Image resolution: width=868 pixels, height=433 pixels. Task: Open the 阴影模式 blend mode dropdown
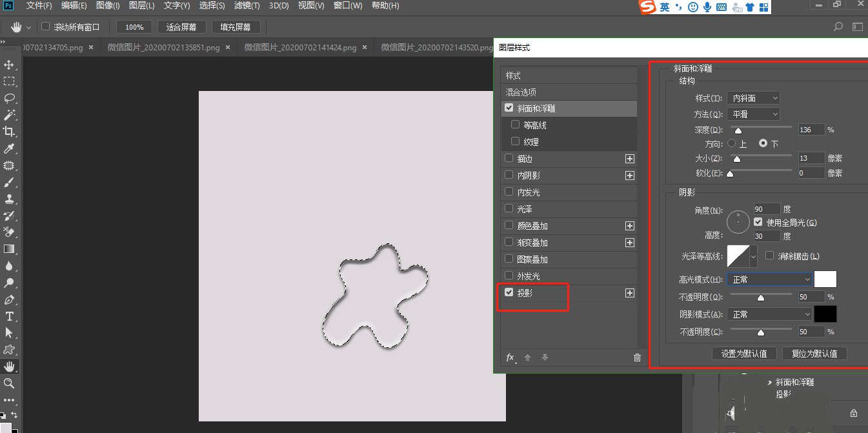click(x=769, y=314)
